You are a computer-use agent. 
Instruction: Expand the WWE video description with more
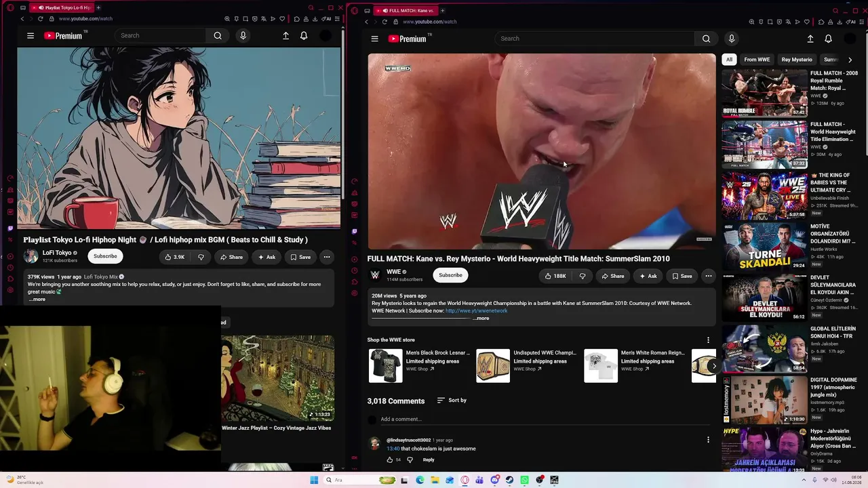tap(481, 318)
